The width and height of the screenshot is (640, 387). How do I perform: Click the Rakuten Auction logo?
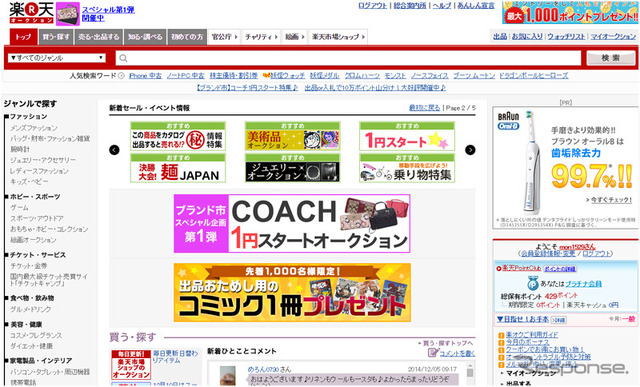tap(31, 13)
